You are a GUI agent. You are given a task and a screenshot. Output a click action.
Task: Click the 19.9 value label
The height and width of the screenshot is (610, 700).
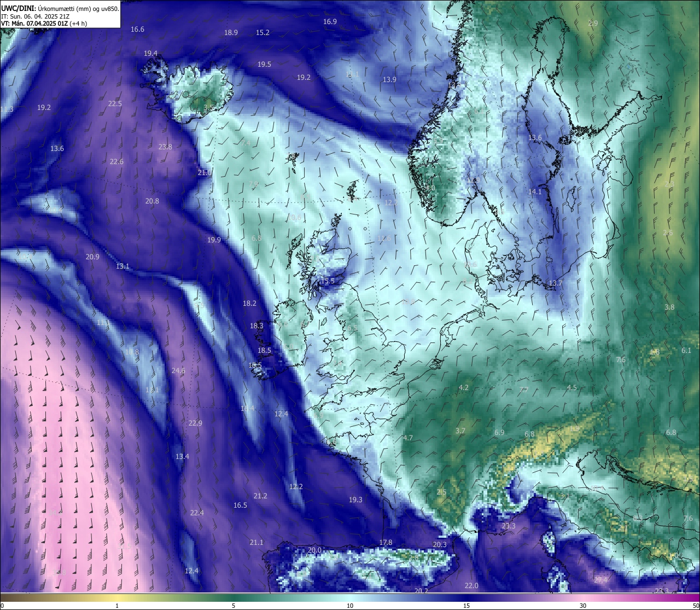click(x=214, y=240)
